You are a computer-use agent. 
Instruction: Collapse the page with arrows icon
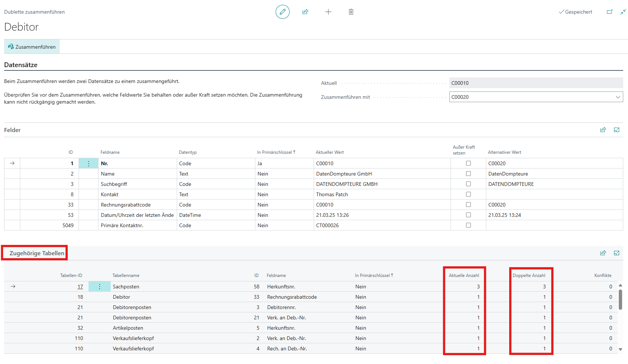(x=623, y=12)
